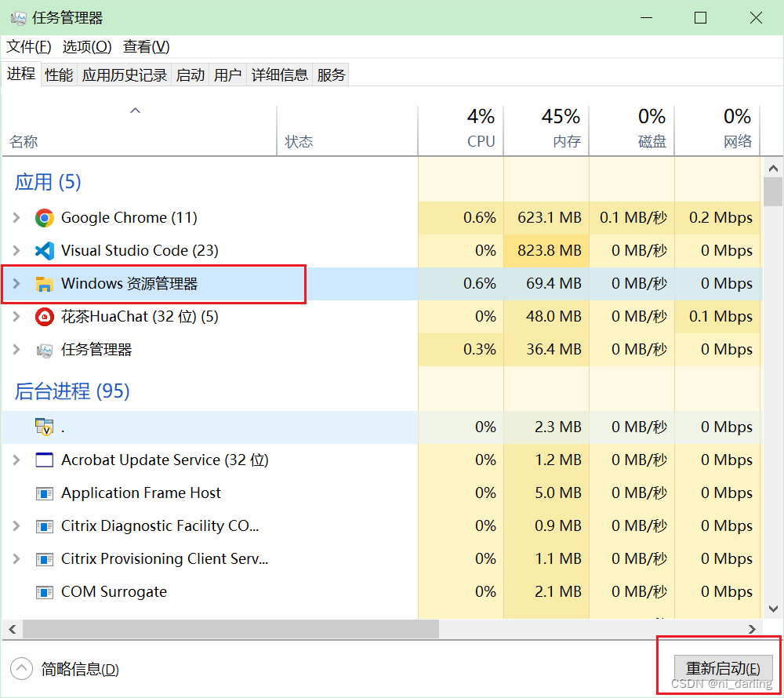
Task: Expand the Google Chrome (11) group
Action: tap(16, 217)
